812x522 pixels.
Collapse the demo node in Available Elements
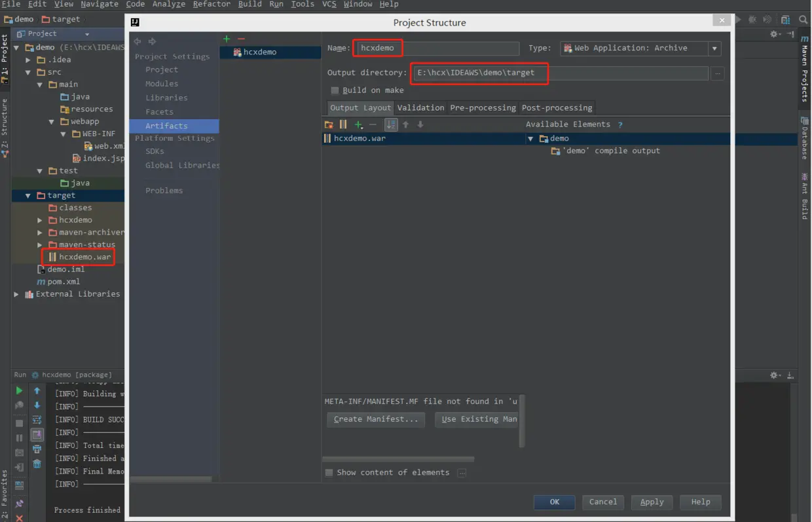click(x=531, y=139)
